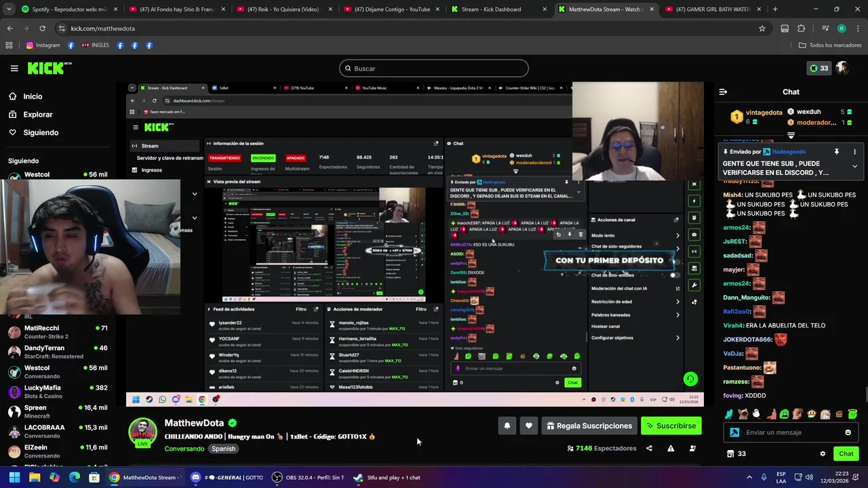
Task: Open the Conversando category link
Action: pos(184,449)
